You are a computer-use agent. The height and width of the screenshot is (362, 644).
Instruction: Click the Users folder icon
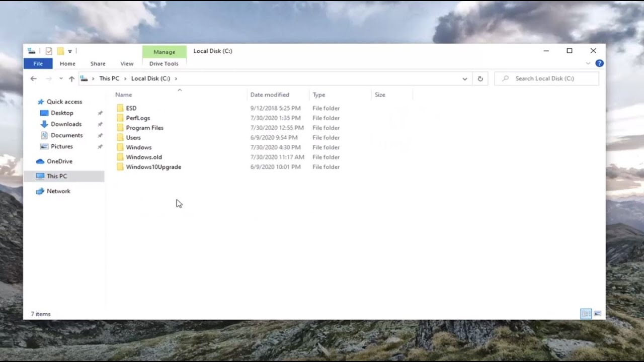click(120, 138)
